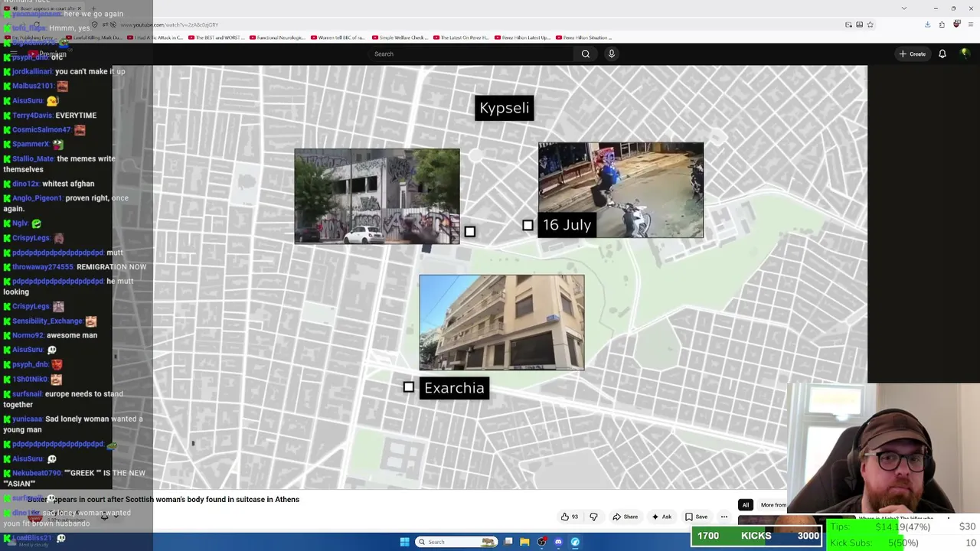
Task: Open 'Functional Neurologic...' bookmark
Action: click(x=276, y=37)
